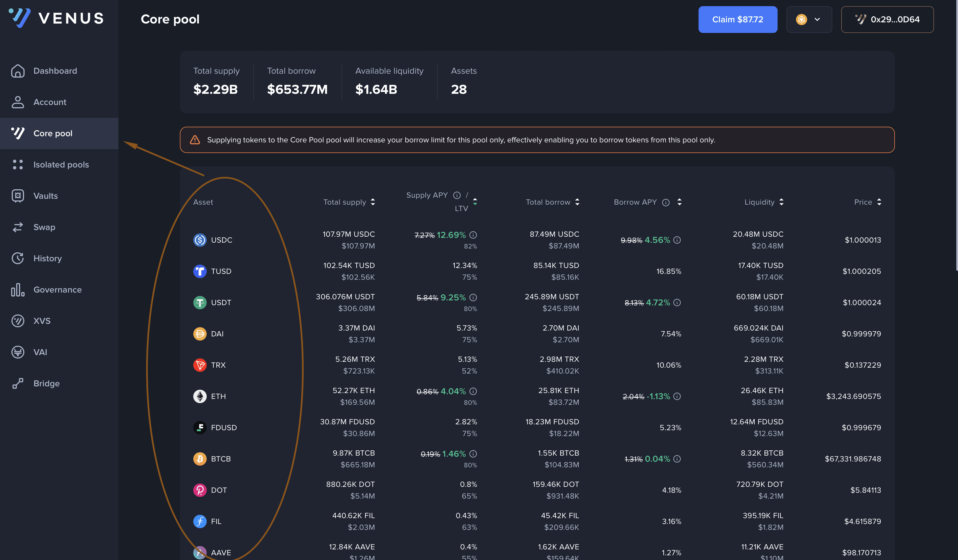Open the TRX asset row
This screenshot has height=560, width=958.
click(218, 365)
